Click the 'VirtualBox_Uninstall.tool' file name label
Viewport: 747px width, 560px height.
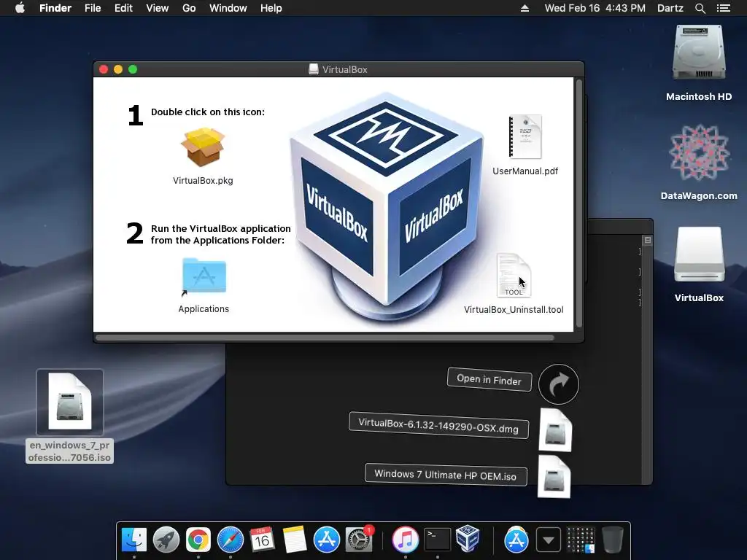tap(514, 309)
